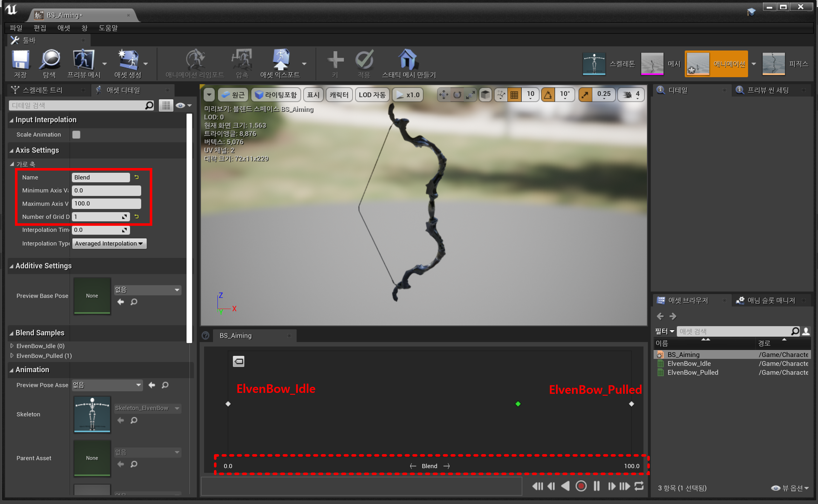Open the Physics (피직스) mode icon
The height and width of the screenshot is (504, 818).
pos(773,63)
